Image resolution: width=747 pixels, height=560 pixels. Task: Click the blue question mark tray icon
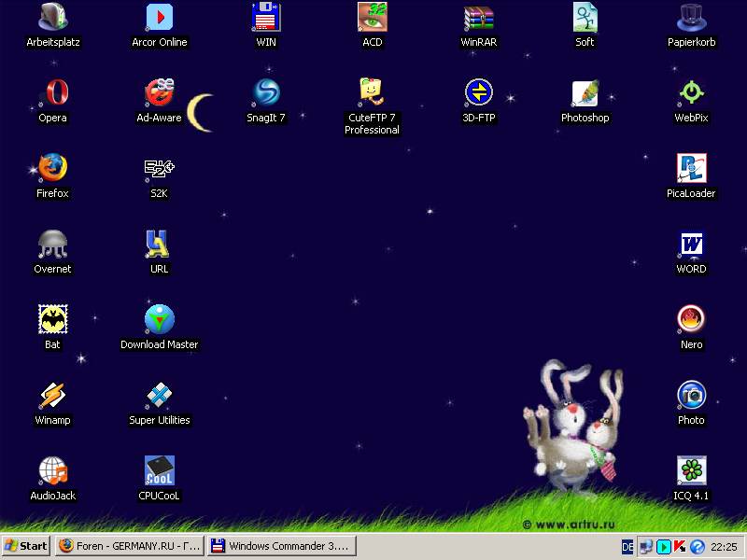(697, 547)
